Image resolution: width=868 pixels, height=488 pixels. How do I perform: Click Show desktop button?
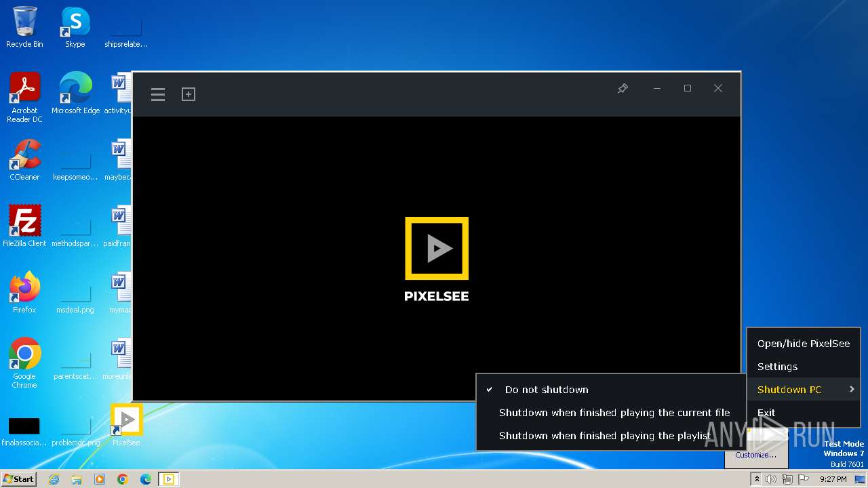861,479
